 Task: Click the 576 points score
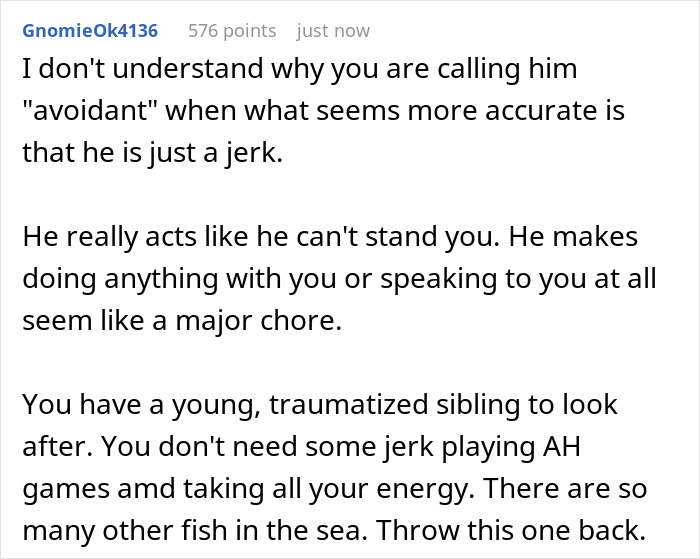[x=231, y=30]
